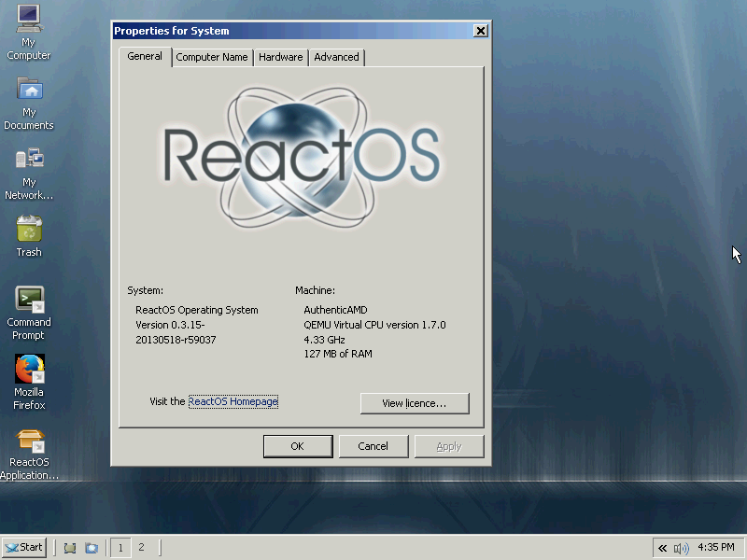This screenshot has width=747, height=560.
Task: Click the first quick launch icon
Action: (70, 548)
